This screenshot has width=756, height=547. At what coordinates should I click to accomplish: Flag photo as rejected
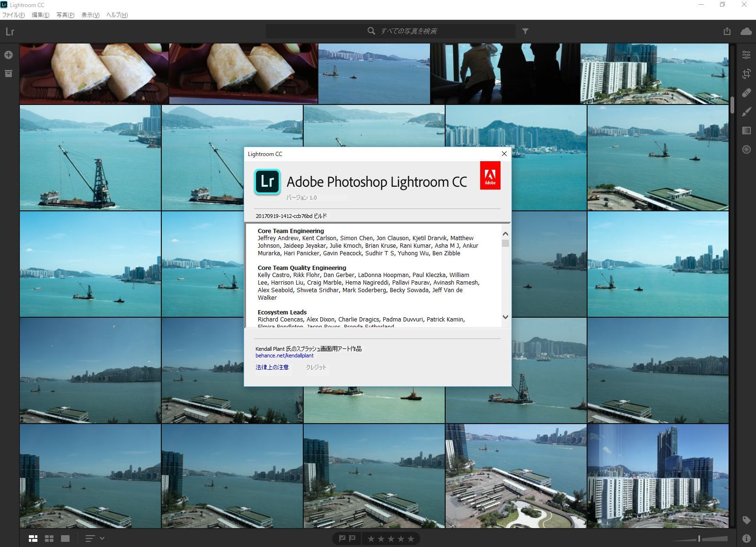(352, 538)
